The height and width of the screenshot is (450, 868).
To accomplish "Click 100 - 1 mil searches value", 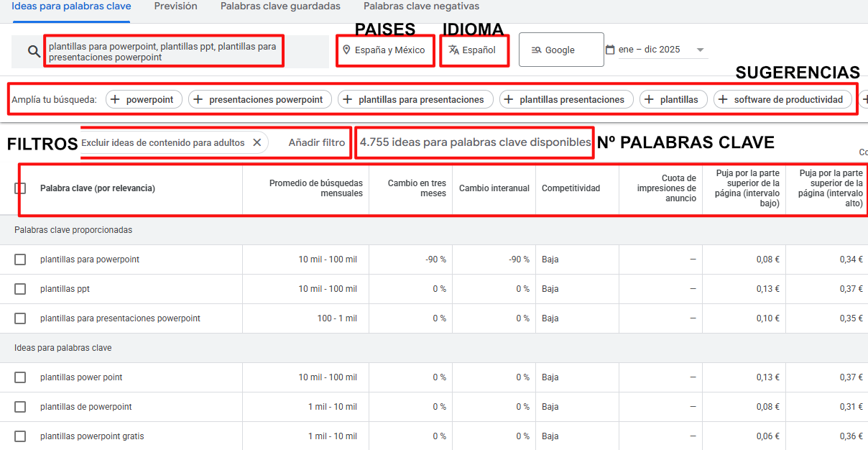I will (337, 318).
